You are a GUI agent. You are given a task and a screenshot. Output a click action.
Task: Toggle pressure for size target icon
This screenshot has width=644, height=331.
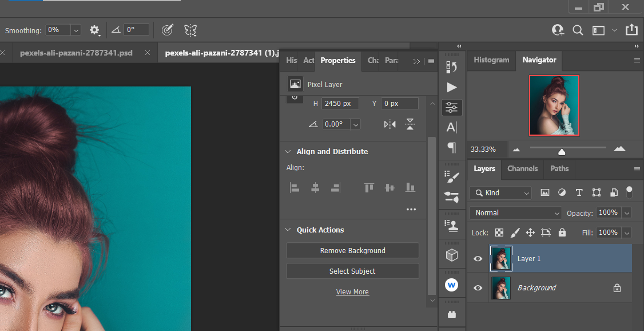pos(167,30)
